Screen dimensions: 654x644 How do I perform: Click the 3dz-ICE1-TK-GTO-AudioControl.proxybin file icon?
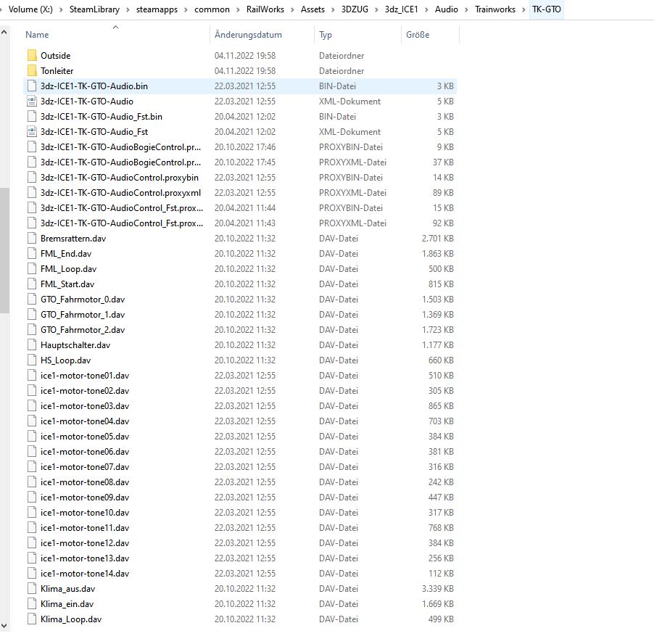[x=32, y=177]
